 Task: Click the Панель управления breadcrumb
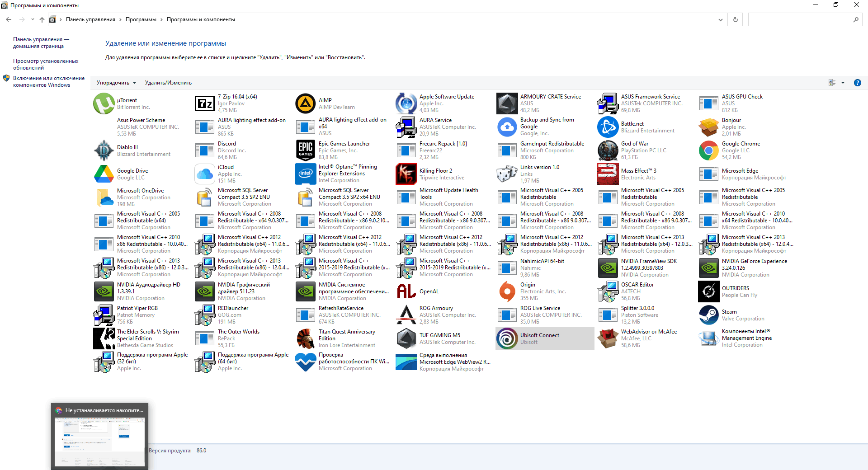(x=90, y=19)
